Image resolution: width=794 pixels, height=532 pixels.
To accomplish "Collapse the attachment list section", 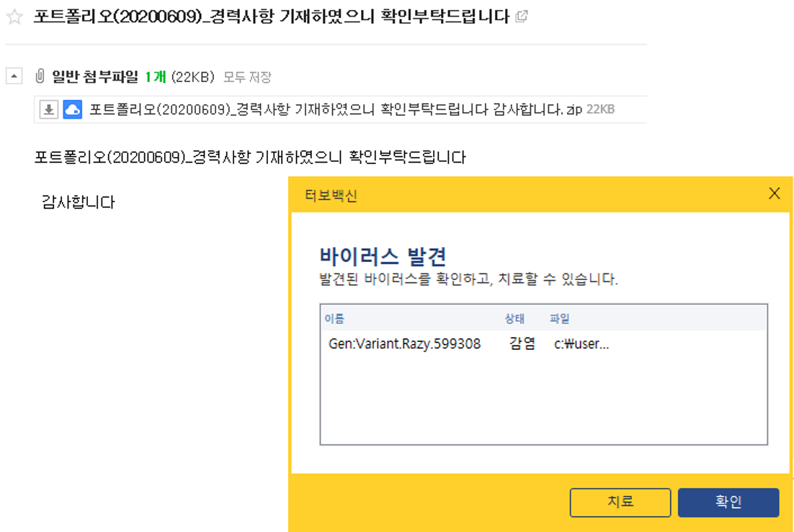I will click(14, 76).
